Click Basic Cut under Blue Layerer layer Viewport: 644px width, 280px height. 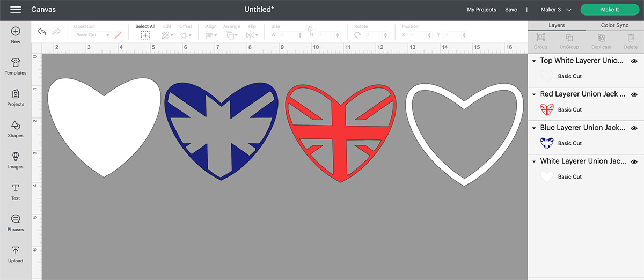click(x=570, y=143)
